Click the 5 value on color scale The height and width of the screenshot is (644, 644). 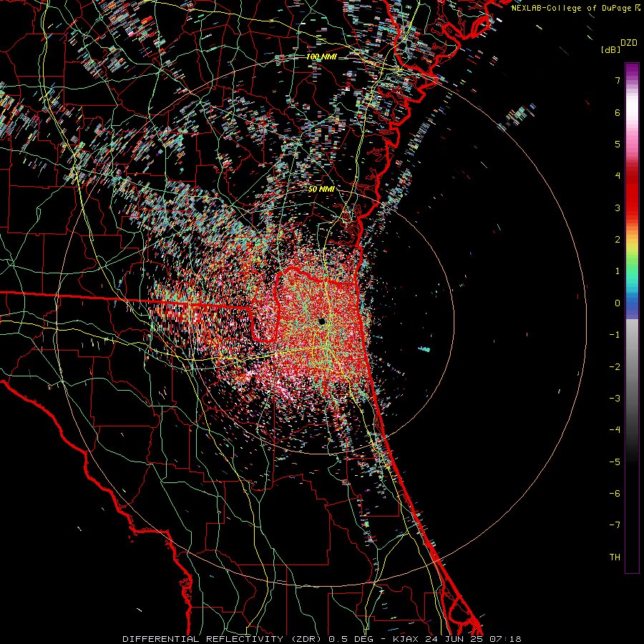pos(618,144)
